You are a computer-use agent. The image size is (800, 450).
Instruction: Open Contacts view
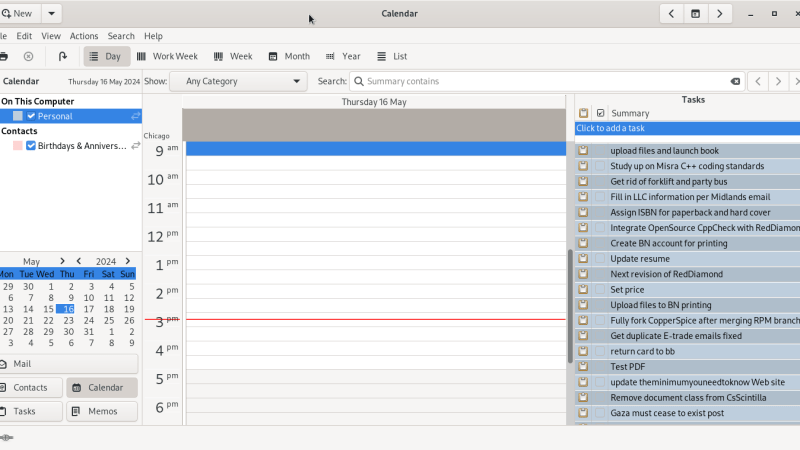31,388
